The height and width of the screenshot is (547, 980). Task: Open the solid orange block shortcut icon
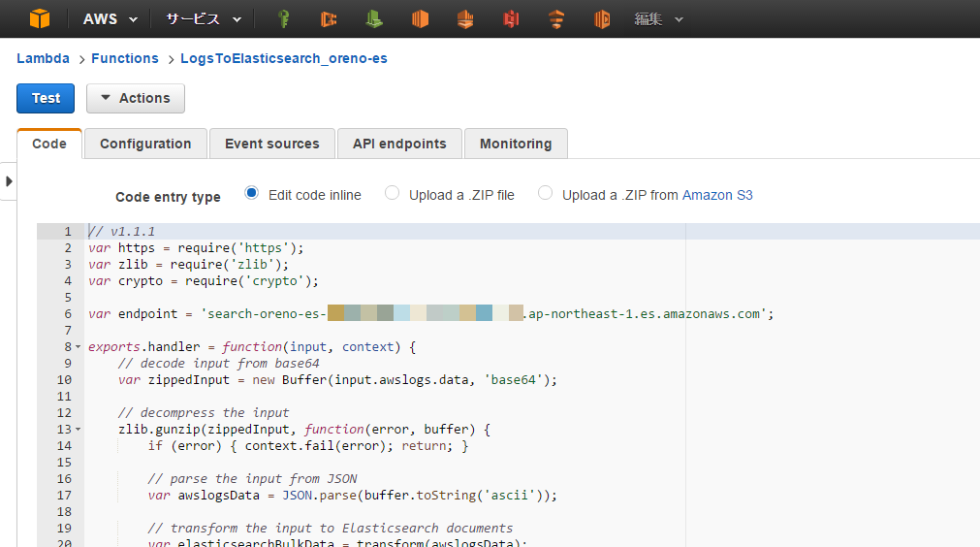click(420, 19)
